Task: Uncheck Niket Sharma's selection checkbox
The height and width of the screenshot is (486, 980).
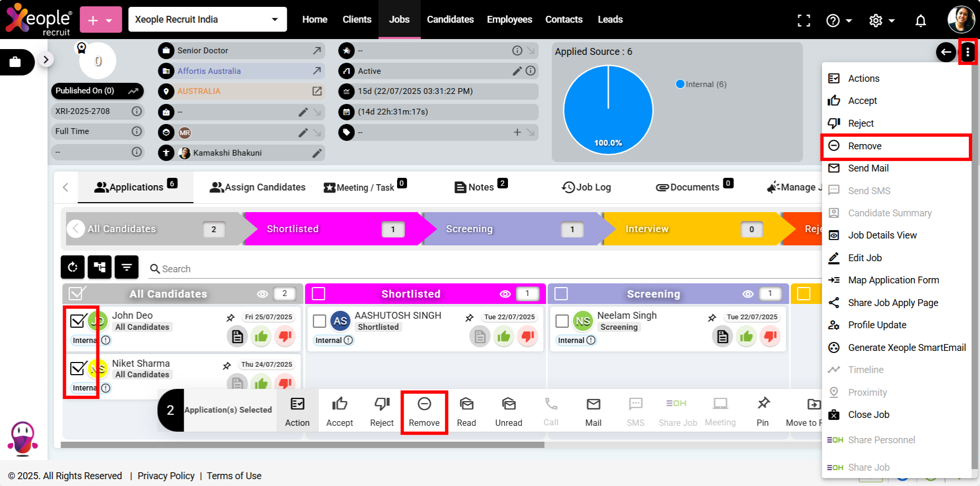Action: click(78, 368)
